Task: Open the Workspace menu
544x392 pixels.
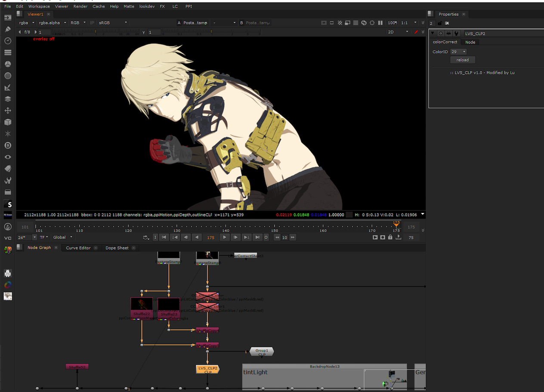Action: pyautogui.click(x=39, y=6)
